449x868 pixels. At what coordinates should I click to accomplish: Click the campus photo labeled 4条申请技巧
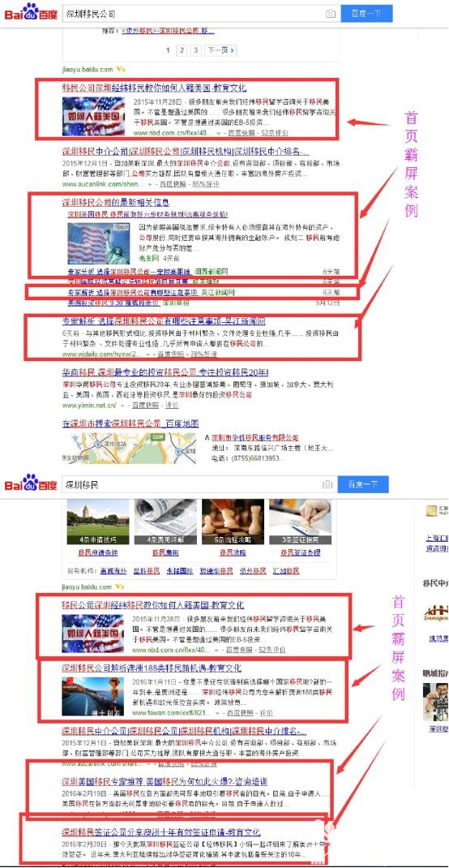[x=98, y=522]
